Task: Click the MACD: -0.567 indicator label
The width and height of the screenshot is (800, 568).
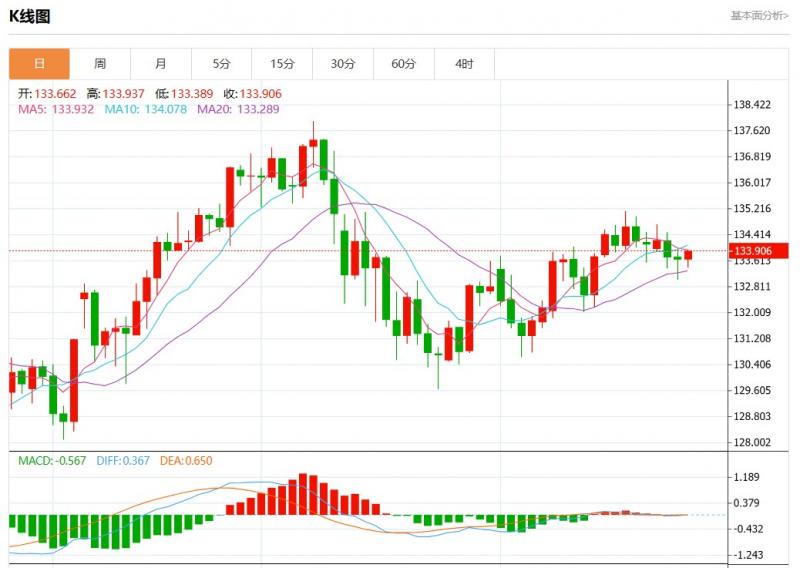Action: [52, 461]
